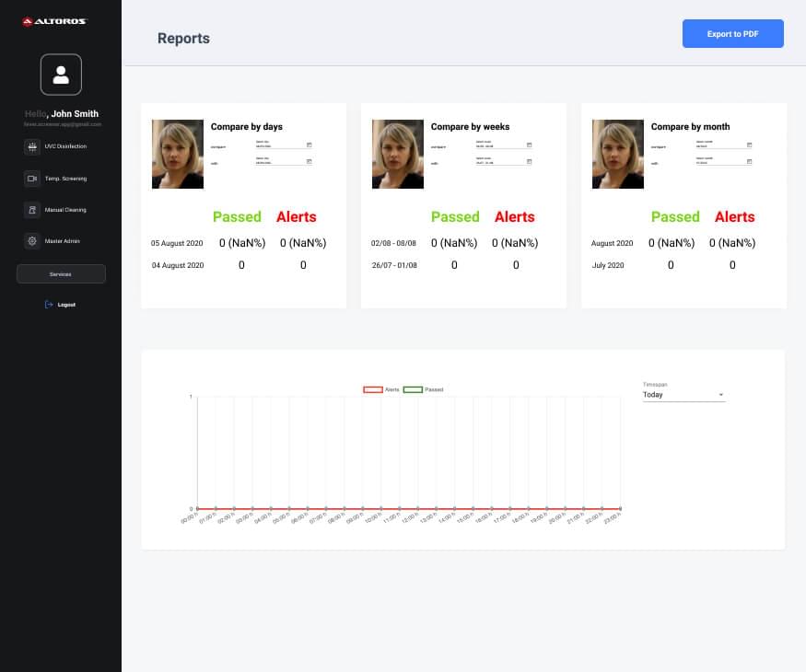
Task: Open calendar for days compare date
Action: [309, 145]
